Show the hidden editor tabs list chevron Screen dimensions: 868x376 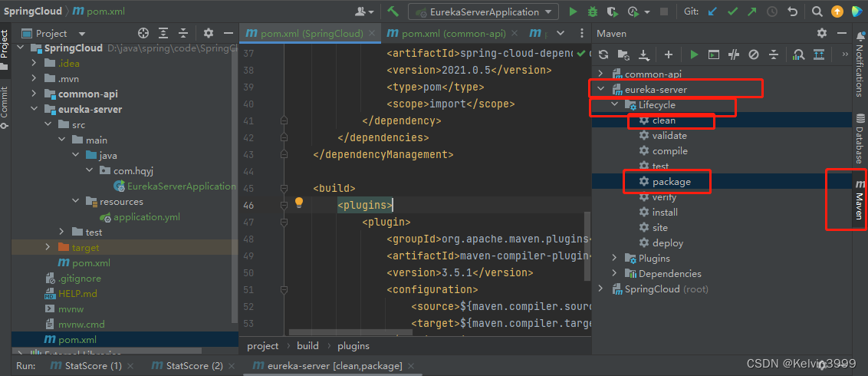(559, 33)
